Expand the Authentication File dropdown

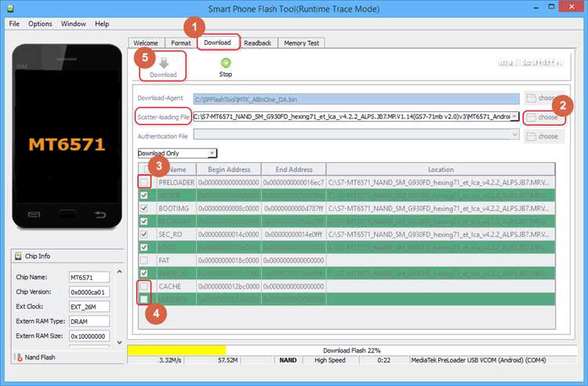coord(514,135)
